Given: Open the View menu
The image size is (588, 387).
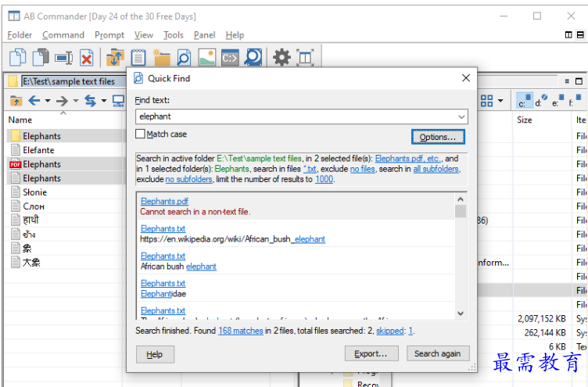Looking at the screenshot, I should point(144,35).
